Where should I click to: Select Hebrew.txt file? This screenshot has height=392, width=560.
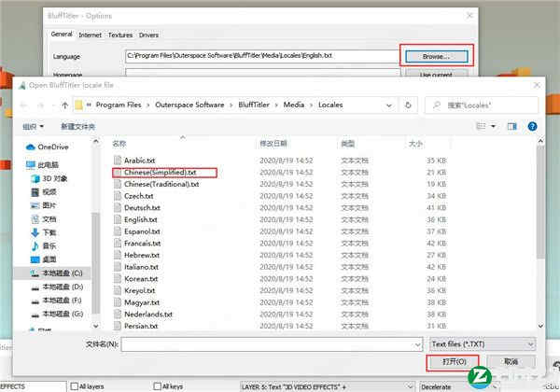pos(142,255)
